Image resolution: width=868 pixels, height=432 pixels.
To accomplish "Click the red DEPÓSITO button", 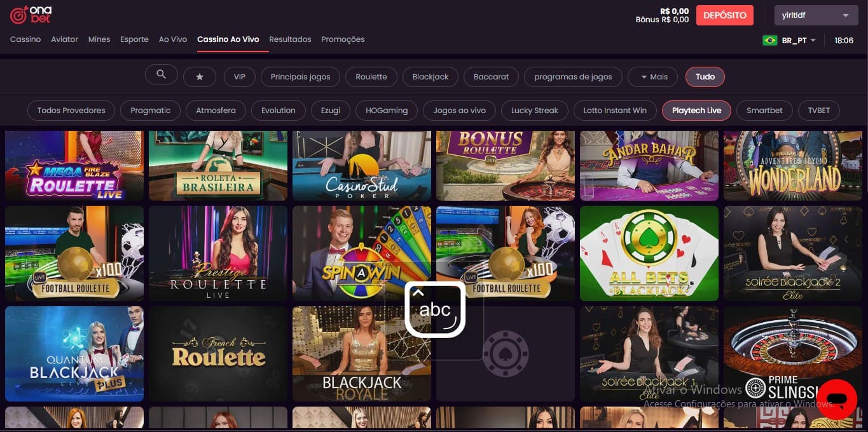I will 725,15.
